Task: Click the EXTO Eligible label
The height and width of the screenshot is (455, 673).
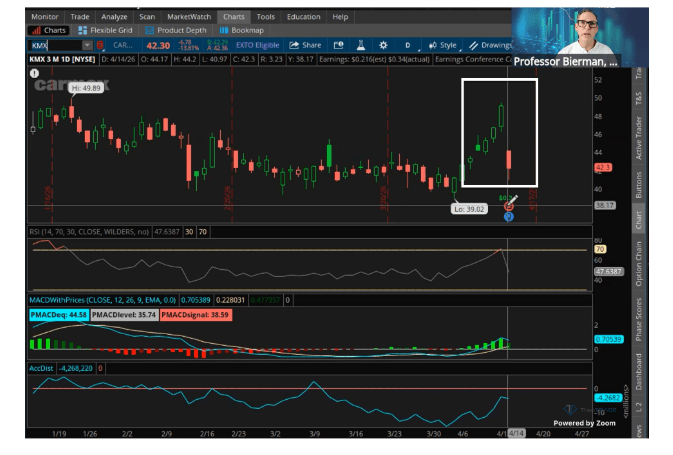Action: [258, 45]
